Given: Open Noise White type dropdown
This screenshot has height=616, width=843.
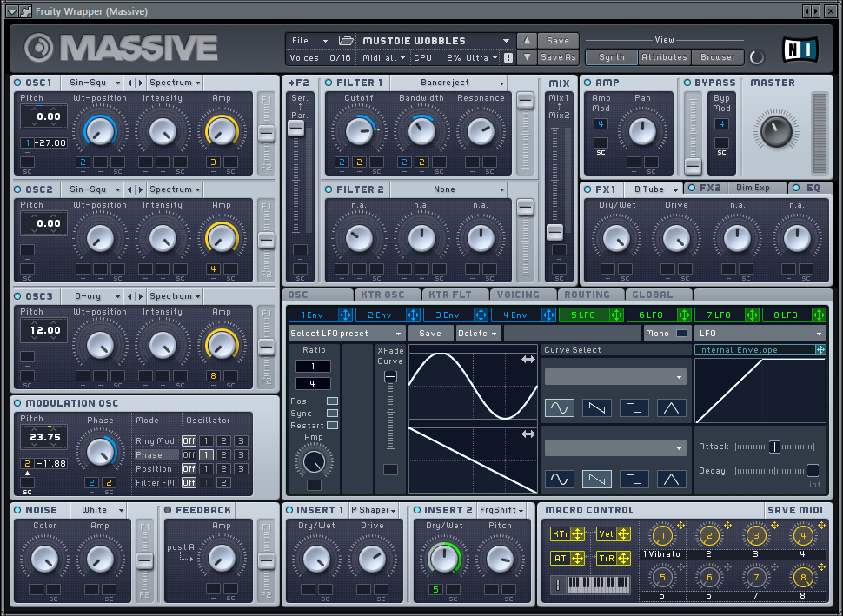Looking at the screenshot, I should click(99, 510).
